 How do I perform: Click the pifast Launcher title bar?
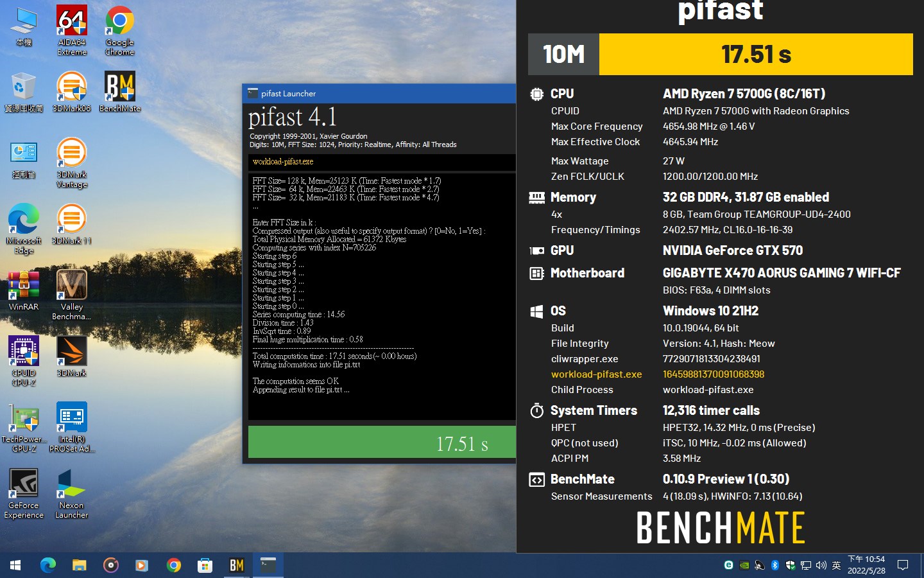coord(379,93)
